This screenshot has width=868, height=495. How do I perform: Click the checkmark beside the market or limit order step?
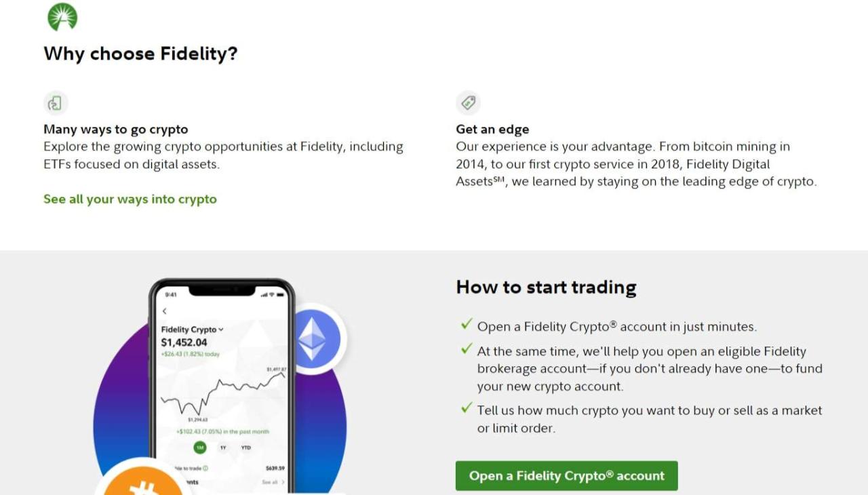466,408
